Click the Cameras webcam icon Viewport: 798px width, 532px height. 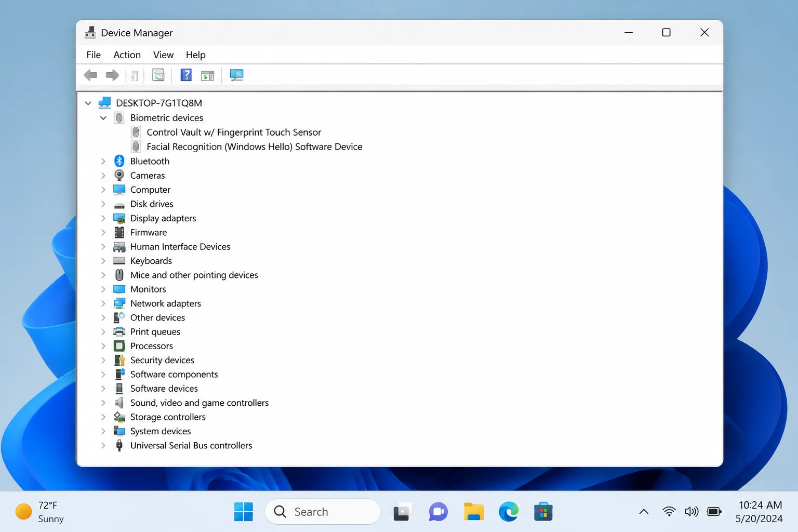[x=119, y=175]
